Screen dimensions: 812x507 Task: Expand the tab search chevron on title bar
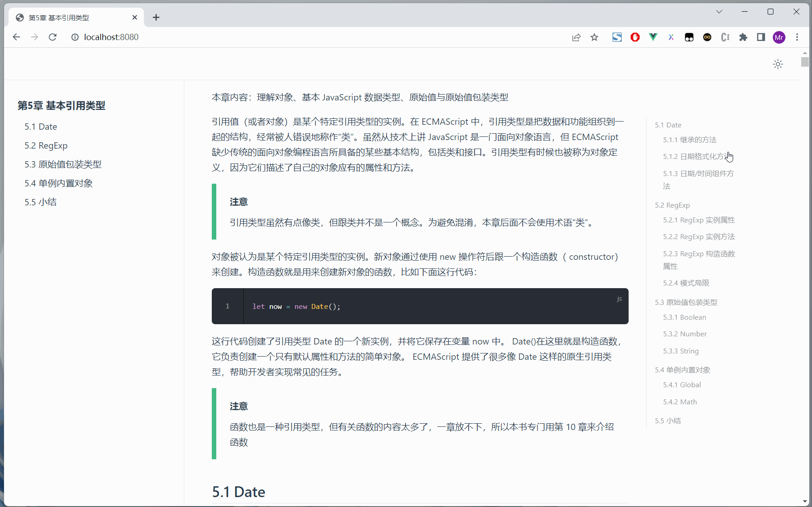[720, 11]
